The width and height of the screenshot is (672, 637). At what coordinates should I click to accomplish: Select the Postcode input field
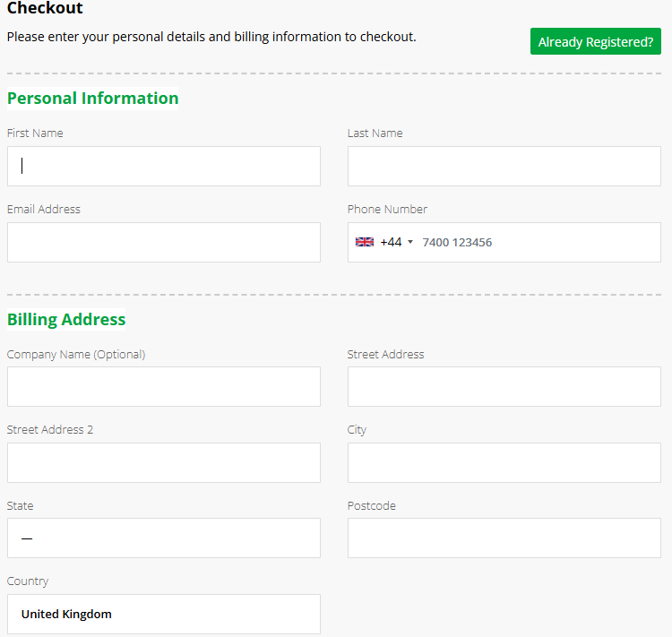504,538
